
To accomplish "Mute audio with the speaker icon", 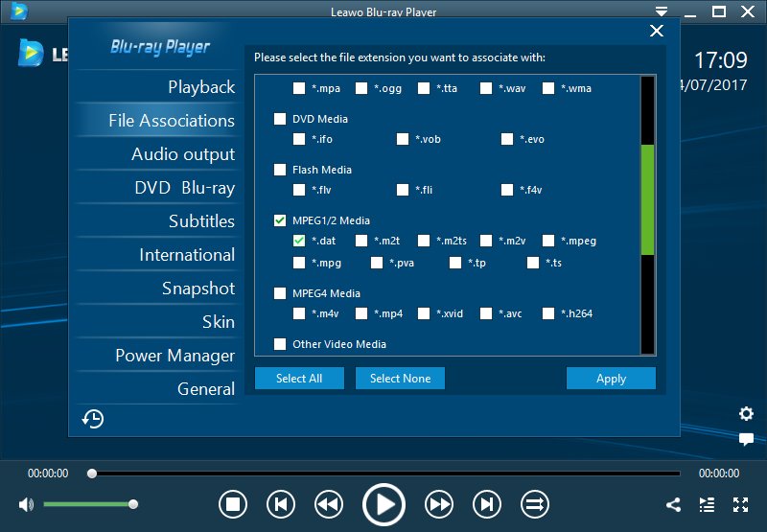I will tap(26, 504).
